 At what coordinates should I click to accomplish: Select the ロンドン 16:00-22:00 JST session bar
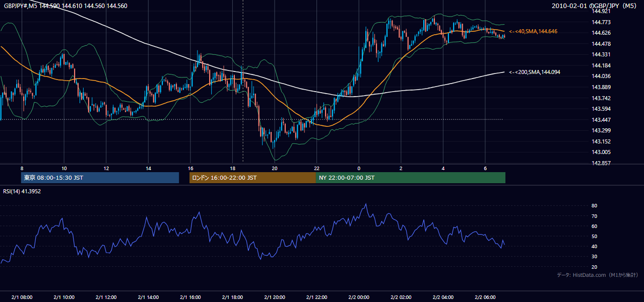[252, 178]
